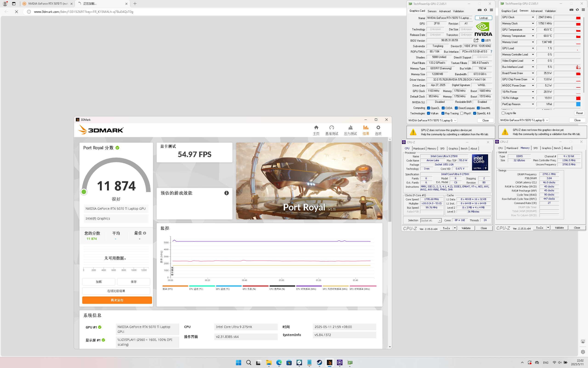Click the 保存 button in 3DMark

[x=134, y=282]
